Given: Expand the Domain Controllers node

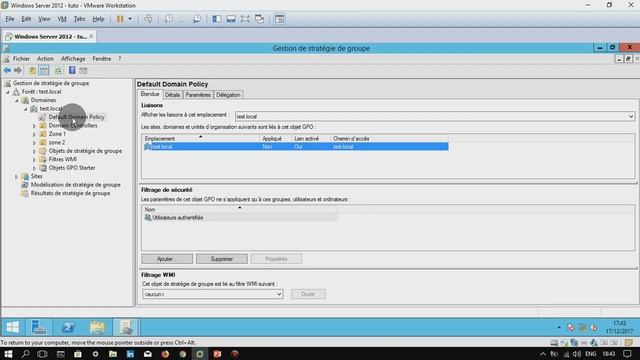Looking at the screenshot, I should [x=34, y=126].
